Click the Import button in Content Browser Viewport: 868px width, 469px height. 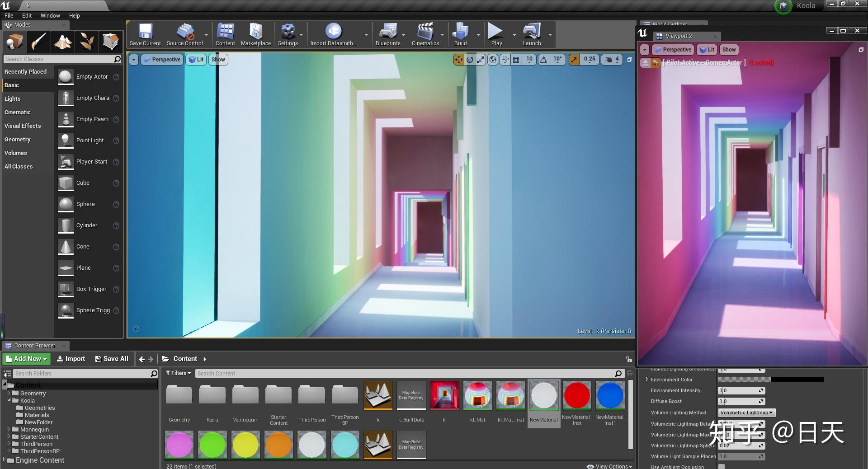click(x=71, y=359)
